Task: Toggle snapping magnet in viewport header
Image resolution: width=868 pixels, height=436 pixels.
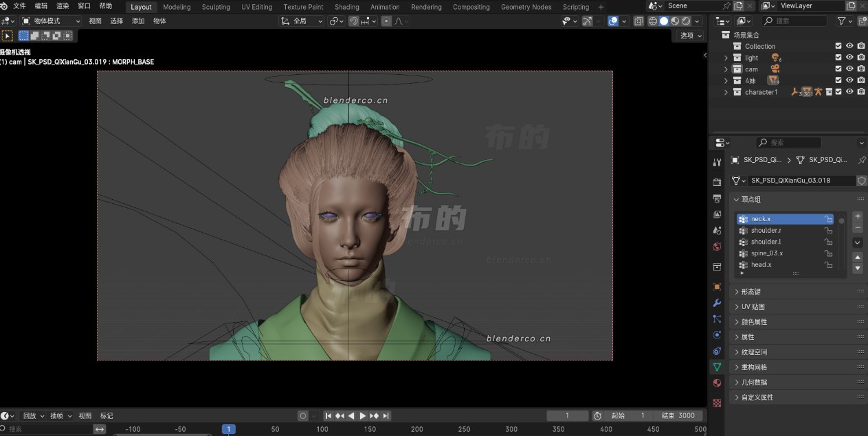Action: [353, 21]
